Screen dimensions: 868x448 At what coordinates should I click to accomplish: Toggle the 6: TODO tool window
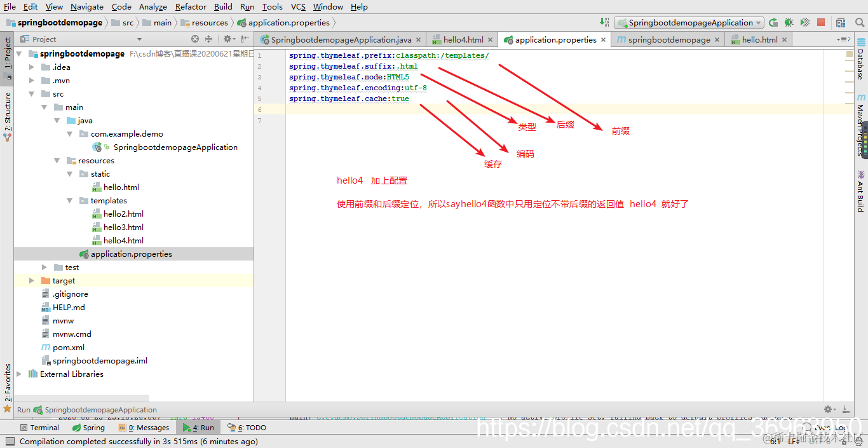tap(247, 428)
